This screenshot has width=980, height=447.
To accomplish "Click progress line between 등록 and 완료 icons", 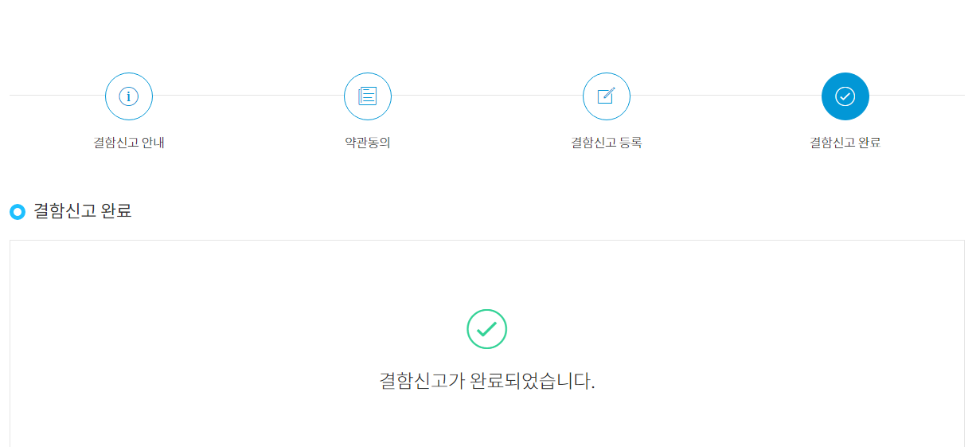I will pyautogui.click(x=726, y=96).
